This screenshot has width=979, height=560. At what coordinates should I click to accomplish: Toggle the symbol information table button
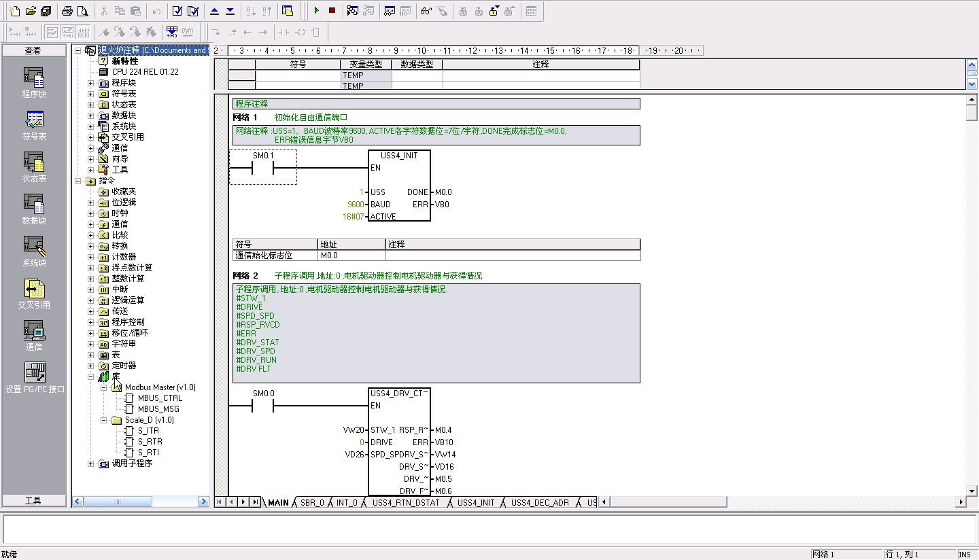(x=84, y=32)
